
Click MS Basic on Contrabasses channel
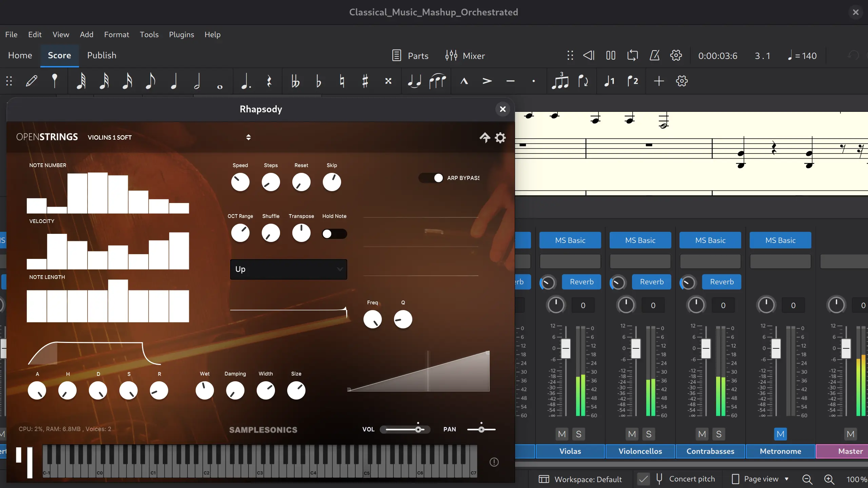pos(710,240)
